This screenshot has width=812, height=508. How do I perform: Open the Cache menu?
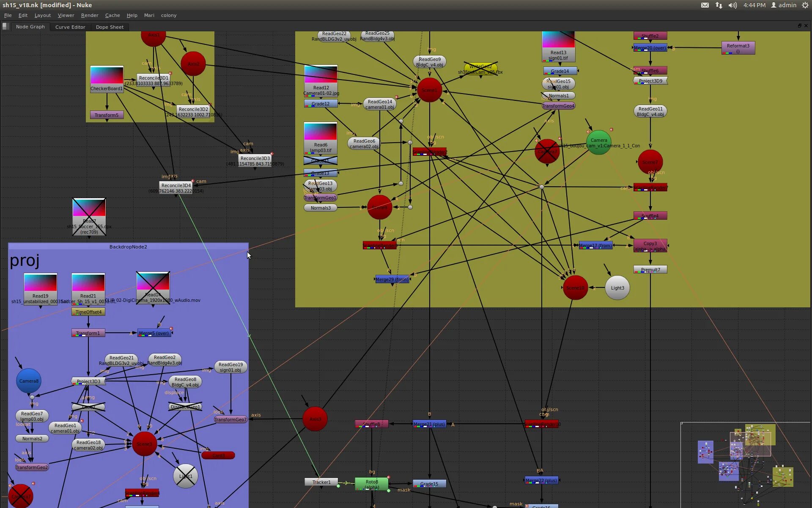112,15
